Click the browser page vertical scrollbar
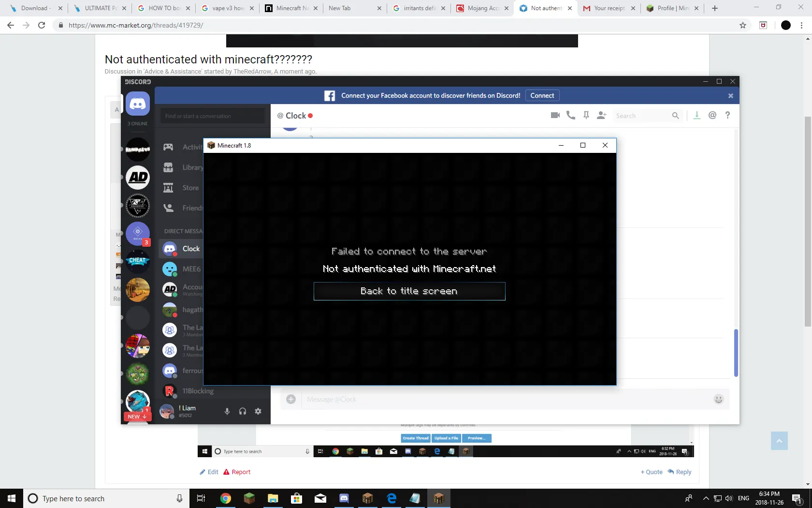The height and width of the screenshot is (508, 812). (808, 222)
